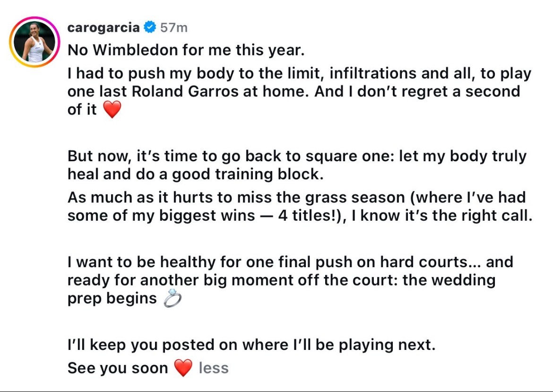Click the words 'prep begins'
553x392 pixels.
pyautogui.click(x=112, y=298)
